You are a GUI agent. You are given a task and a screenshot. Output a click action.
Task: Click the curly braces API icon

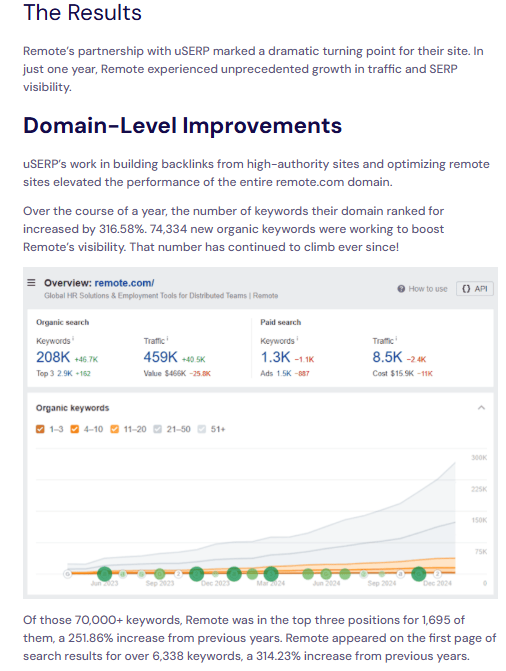(466, 289)
